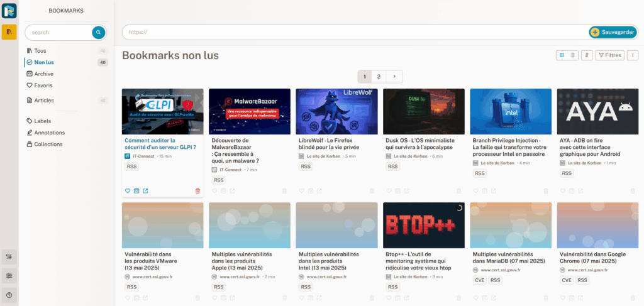Click the Readeck logo icon
Screen dimensions: 644x306
(9, 11)
